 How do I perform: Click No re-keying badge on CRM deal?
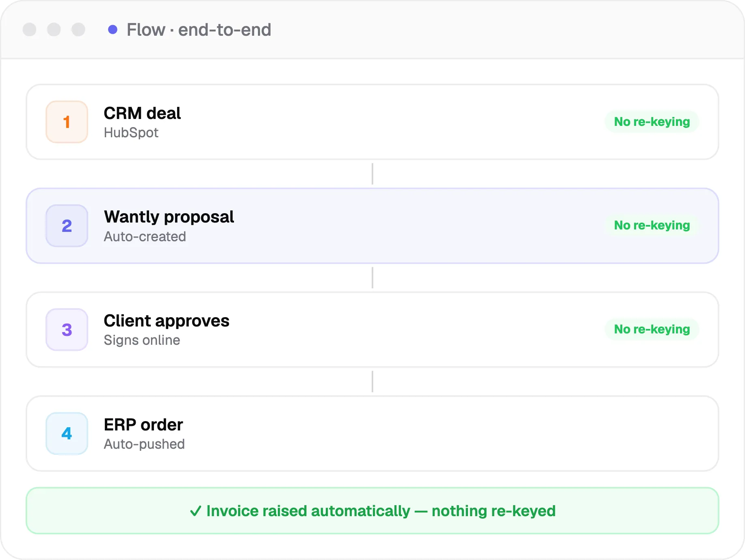[652, 122]
